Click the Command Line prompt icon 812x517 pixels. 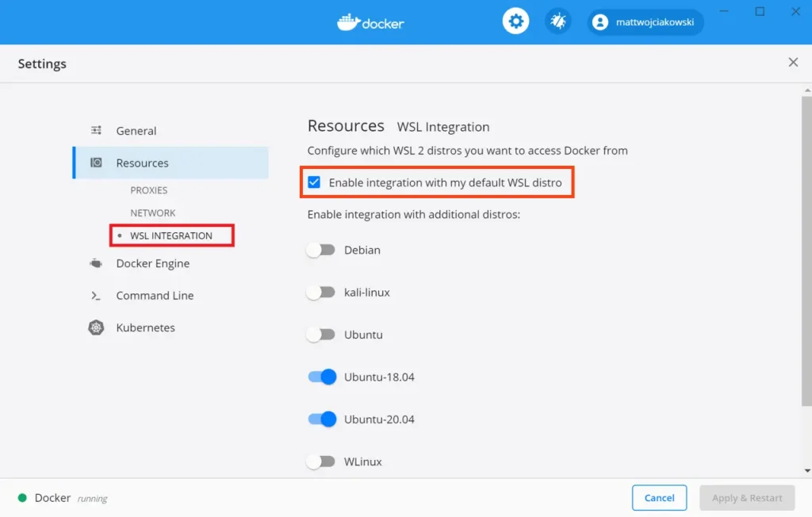tap(96, 296)
